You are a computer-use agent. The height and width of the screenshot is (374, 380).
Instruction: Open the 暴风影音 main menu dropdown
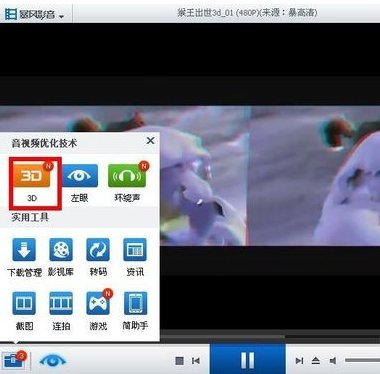[61, 16]
